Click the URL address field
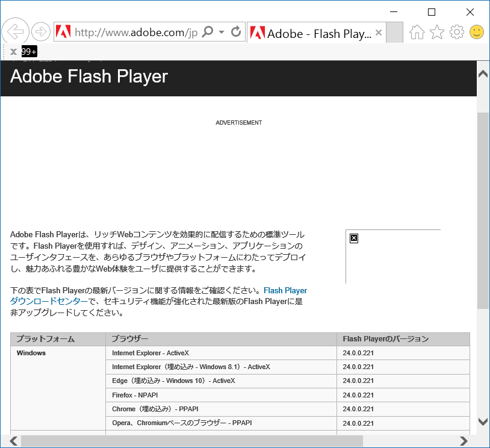 [136, 32]
